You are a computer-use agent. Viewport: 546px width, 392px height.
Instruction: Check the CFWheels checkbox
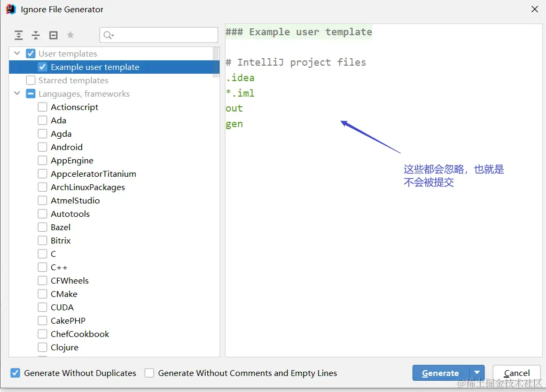[x=43, y=280]
